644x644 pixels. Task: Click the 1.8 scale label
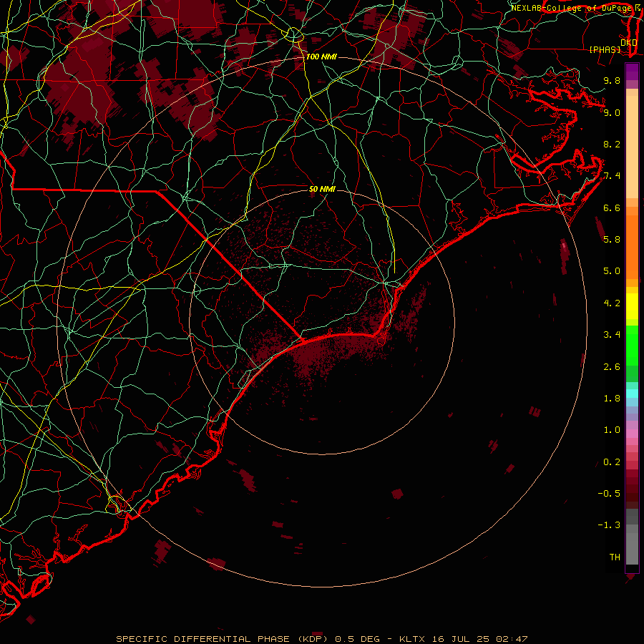pyautogui.click(x=612, y=398)
